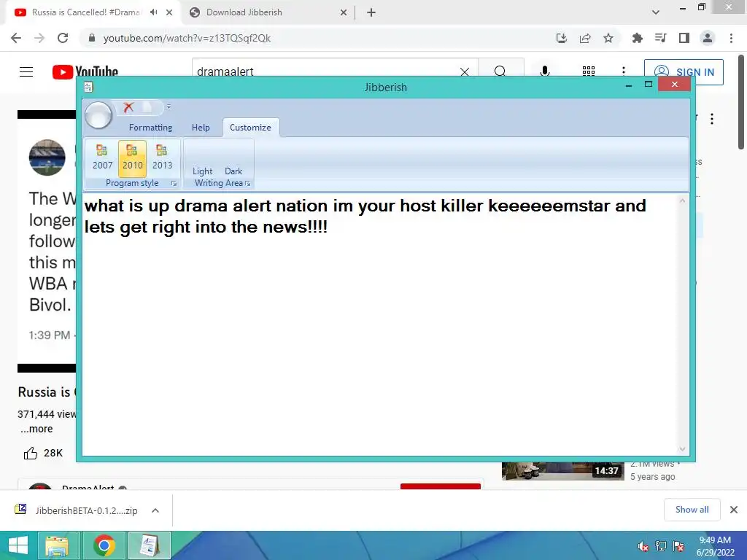Screen dimensions: 747x560
Task: Open File Explorer from the taskbar
Action: [x=57, y=545]
